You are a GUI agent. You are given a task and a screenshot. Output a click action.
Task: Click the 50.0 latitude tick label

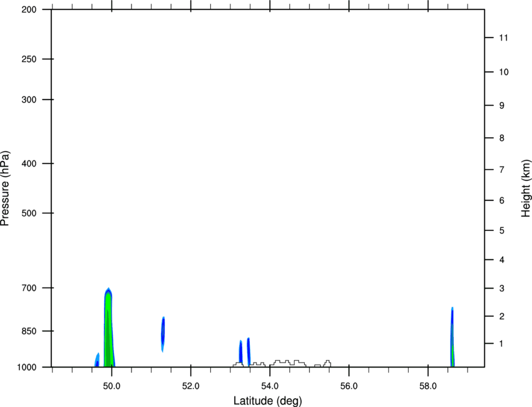point(111,386)
